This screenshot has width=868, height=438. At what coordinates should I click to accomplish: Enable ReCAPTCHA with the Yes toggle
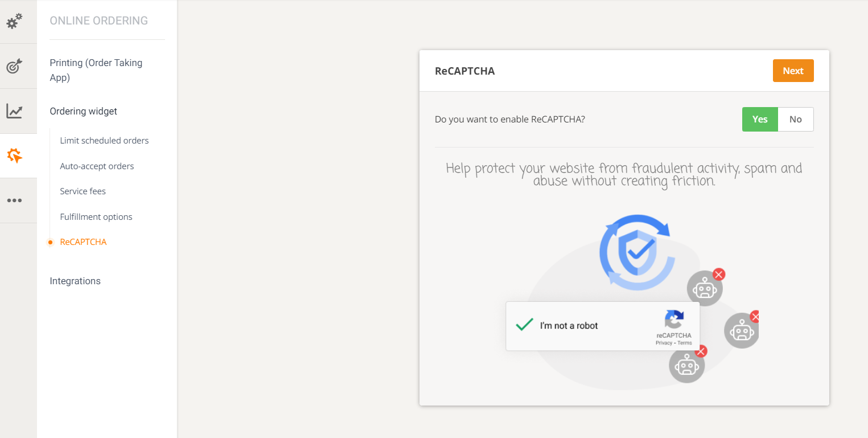(x=760, y=119)
